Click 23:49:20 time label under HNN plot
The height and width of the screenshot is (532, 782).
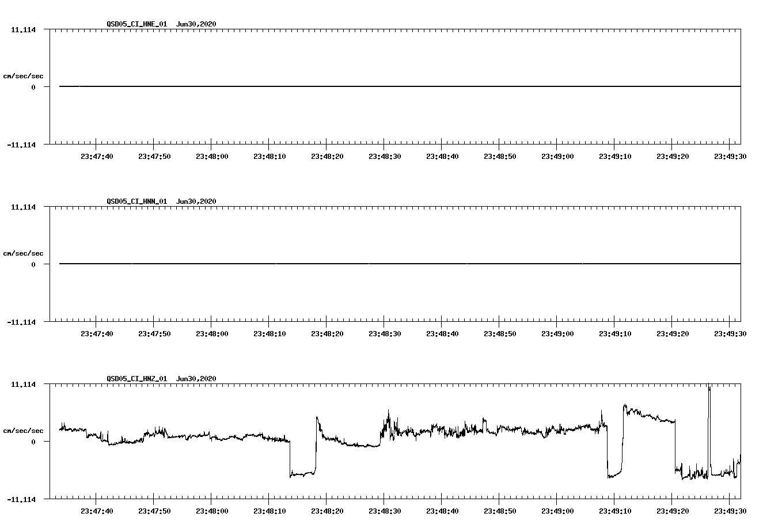point(673,333)
